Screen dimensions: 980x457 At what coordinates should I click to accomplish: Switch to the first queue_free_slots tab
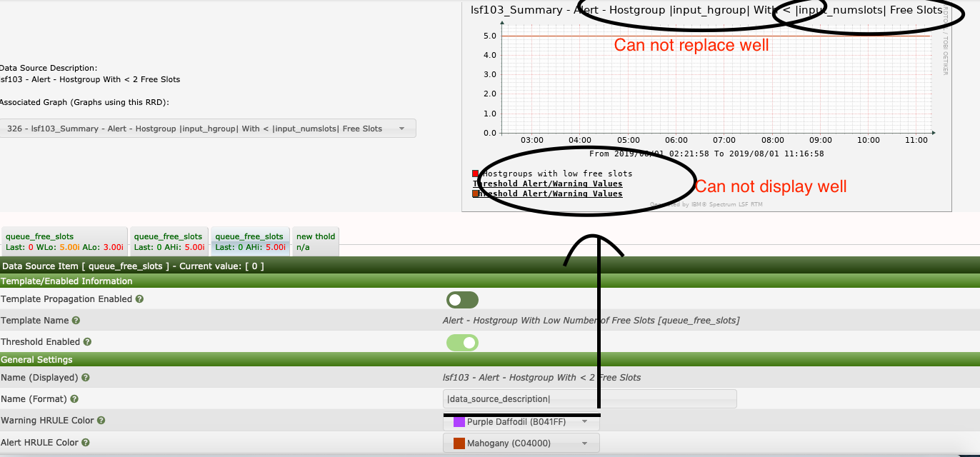64,241
